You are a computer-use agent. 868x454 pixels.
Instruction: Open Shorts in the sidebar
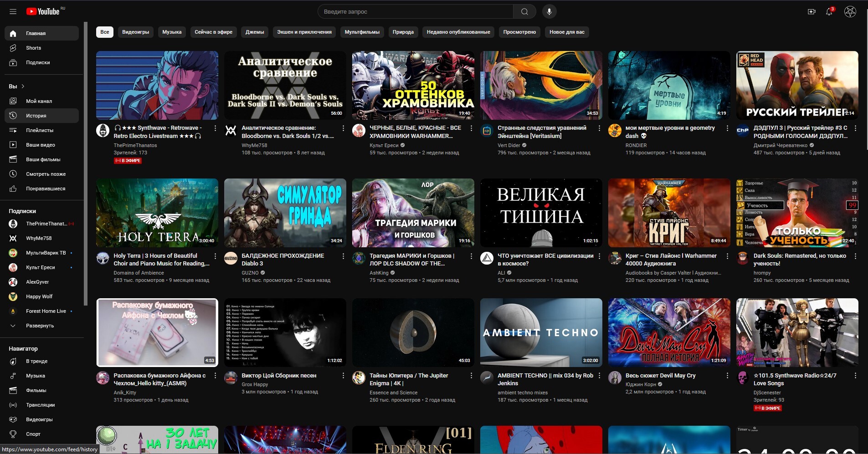coord(41,48)
